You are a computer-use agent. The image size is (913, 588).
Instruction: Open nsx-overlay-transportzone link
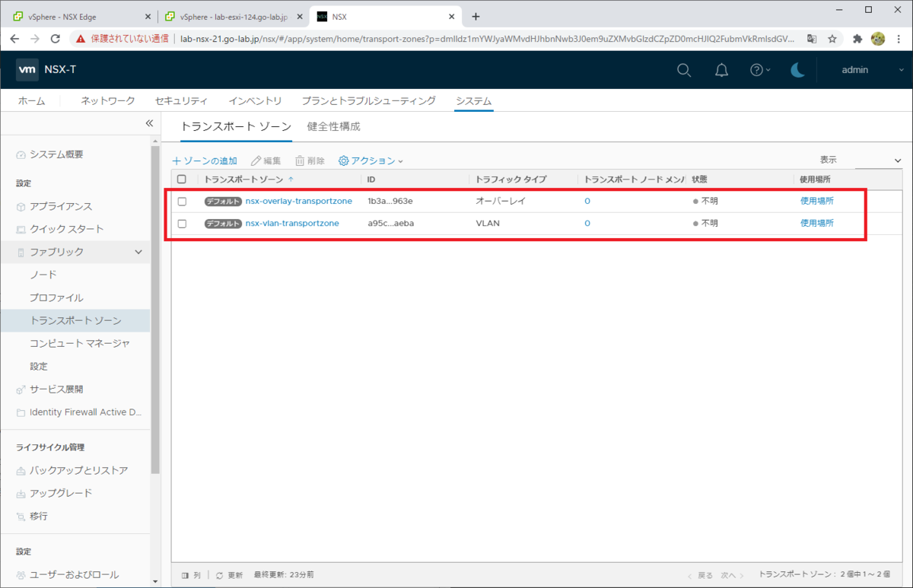[x=299, y=201]
